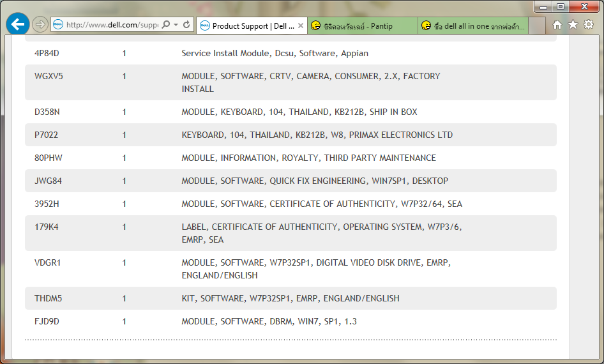604x364 pixels.
Task: Click 'KIT, SOFTWARE, W7P32SP1, EMRP' description
Action: coord(291,298)
